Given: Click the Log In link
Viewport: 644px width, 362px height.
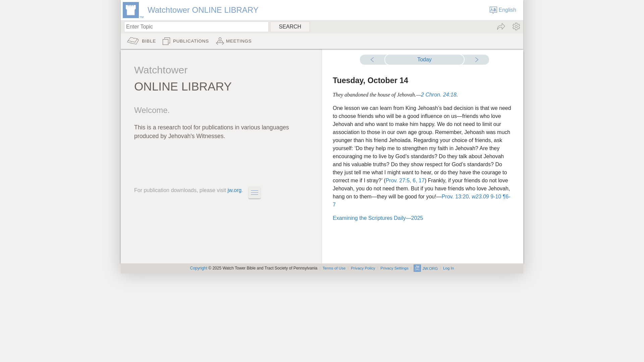Looking at the screenshot, I should [x=448, y=268].
